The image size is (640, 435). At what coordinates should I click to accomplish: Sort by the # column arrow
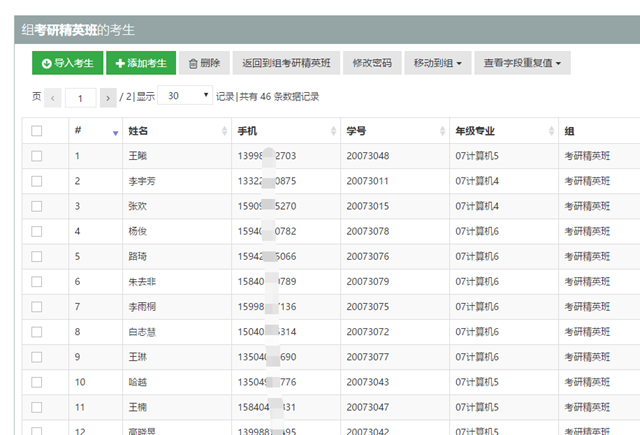coord(116,133)
